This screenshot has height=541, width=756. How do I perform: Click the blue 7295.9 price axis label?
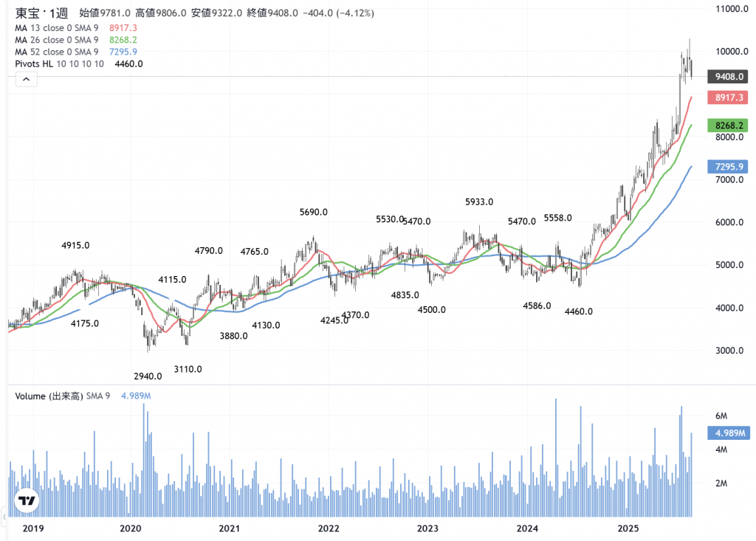click(727, 167)
